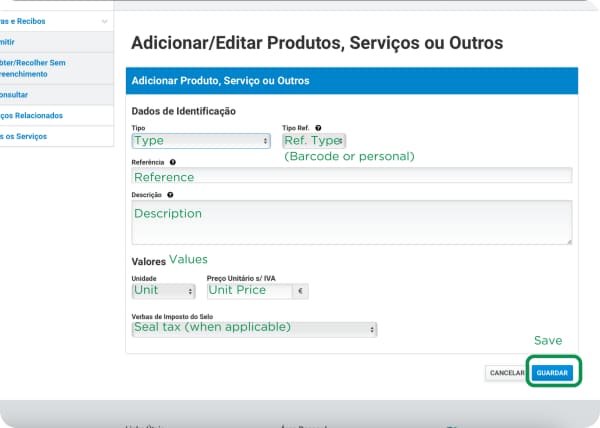Open the Consultar sidebar item
This screenshot has width=600, height=428.
(x=57, y=94)
